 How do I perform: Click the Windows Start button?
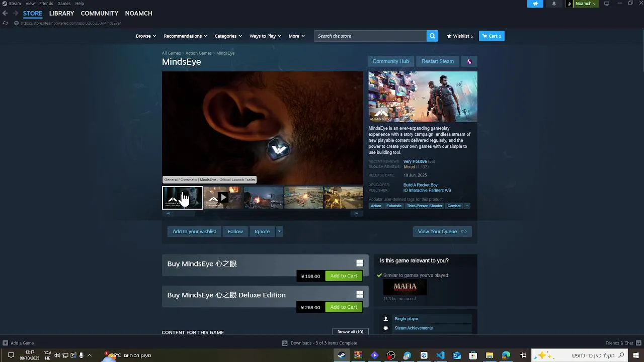[x=636, y=355]
